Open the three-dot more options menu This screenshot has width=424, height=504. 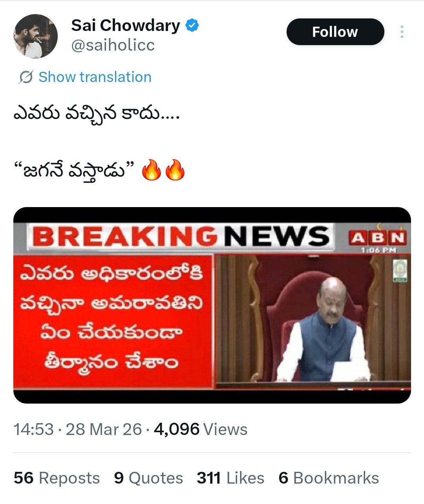pos(402,32)
